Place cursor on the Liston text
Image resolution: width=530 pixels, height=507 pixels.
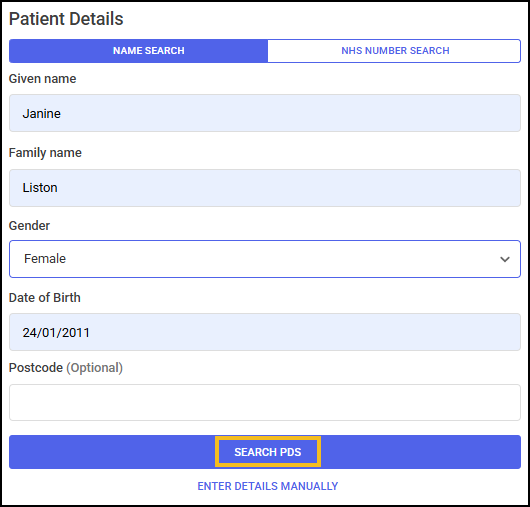[40, 188]
